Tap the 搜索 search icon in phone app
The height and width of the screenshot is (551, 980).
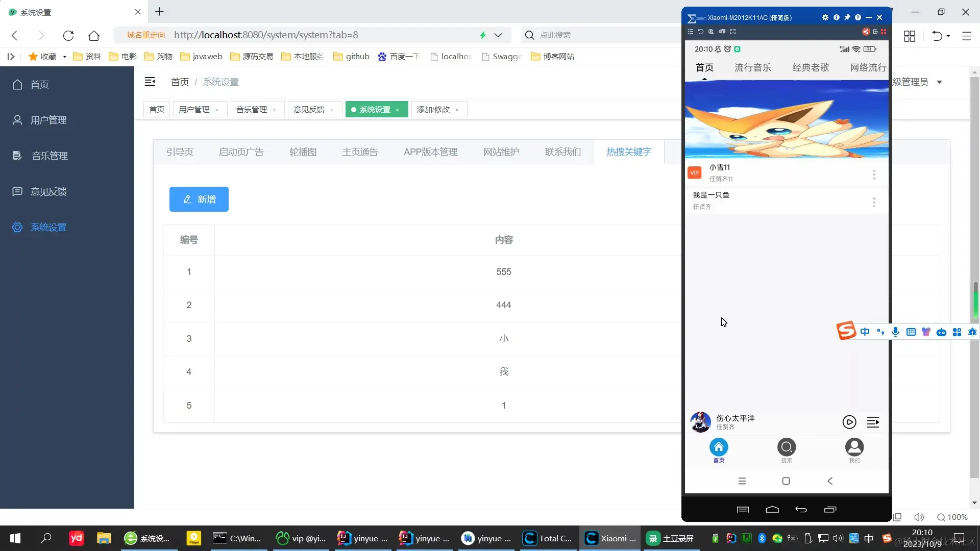787,447
